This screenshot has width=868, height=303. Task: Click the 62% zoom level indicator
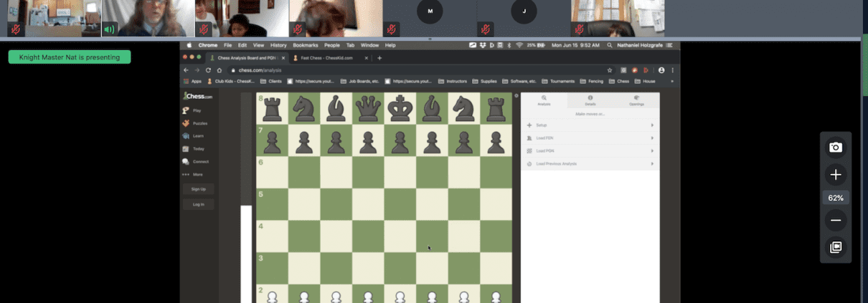point(836,198)
